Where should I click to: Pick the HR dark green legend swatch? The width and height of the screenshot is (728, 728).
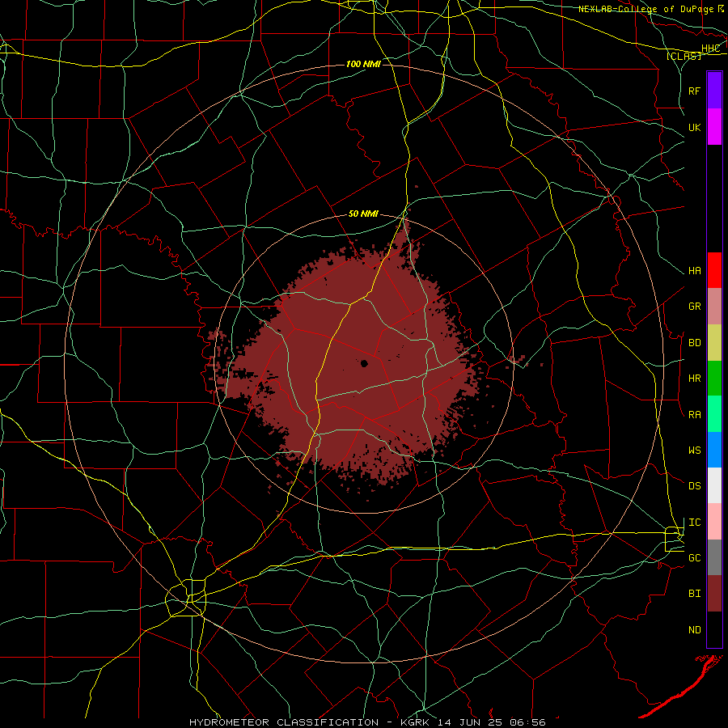pos(714,379)
